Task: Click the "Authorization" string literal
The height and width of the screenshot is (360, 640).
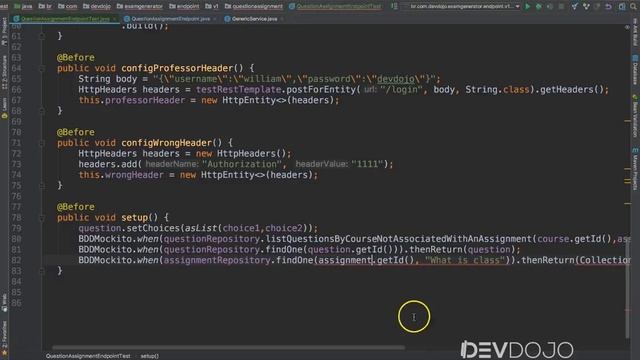Action: (241, 164)
